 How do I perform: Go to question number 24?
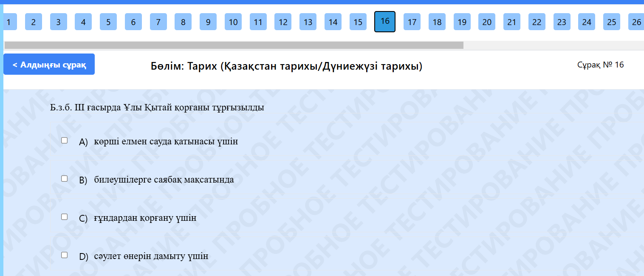587,22
